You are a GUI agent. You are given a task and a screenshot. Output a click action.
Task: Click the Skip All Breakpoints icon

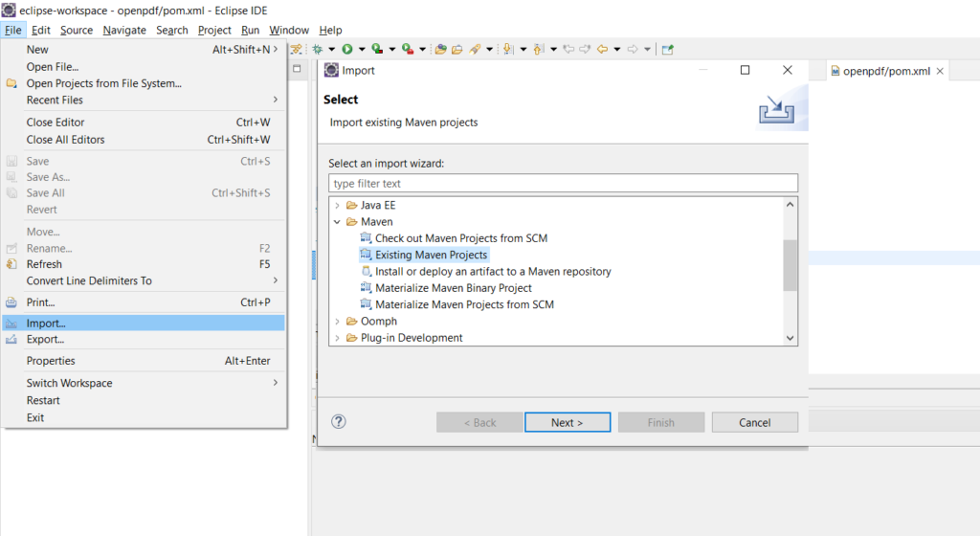[296, 49]
